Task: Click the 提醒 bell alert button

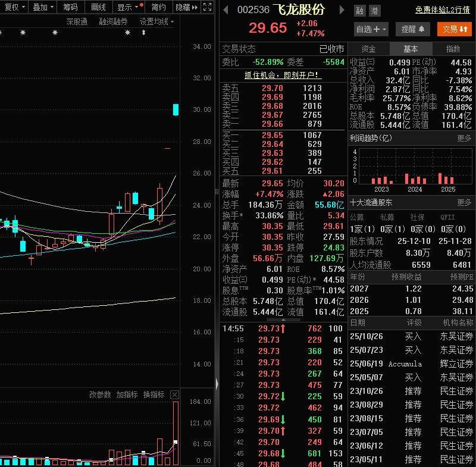Action: coord(412,29)
